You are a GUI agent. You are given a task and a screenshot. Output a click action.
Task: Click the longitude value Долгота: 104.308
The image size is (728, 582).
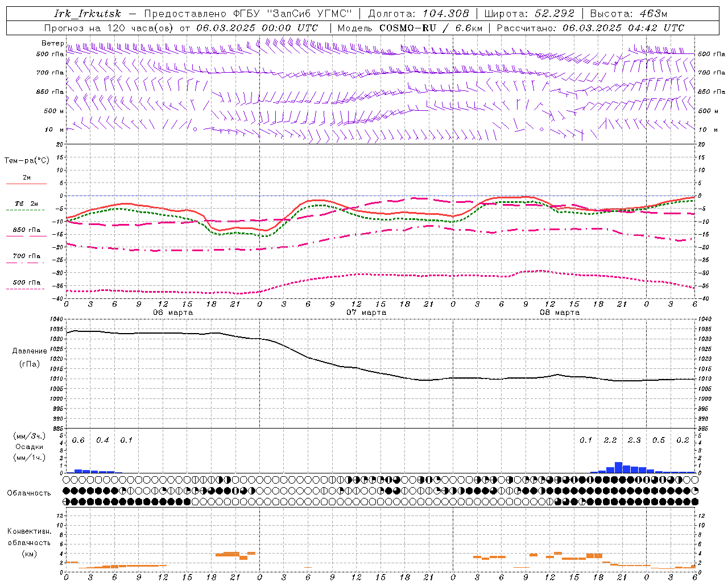coord(419,14)
